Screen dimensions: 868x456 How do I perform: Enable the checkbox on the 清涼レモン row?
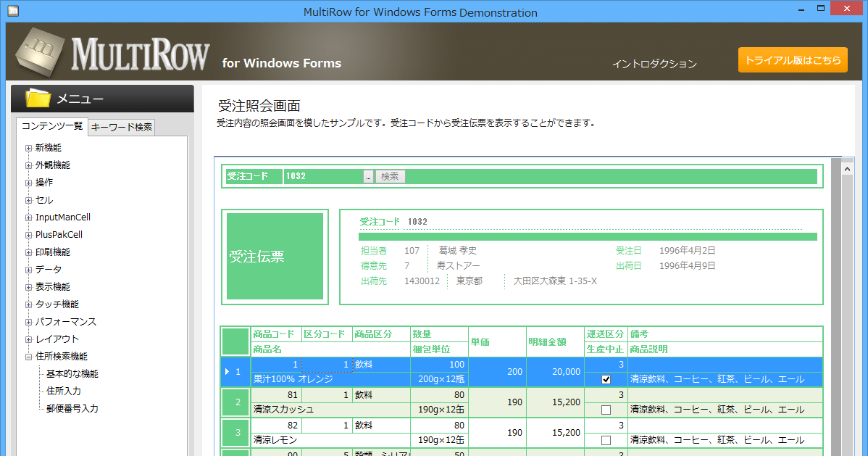605,439
